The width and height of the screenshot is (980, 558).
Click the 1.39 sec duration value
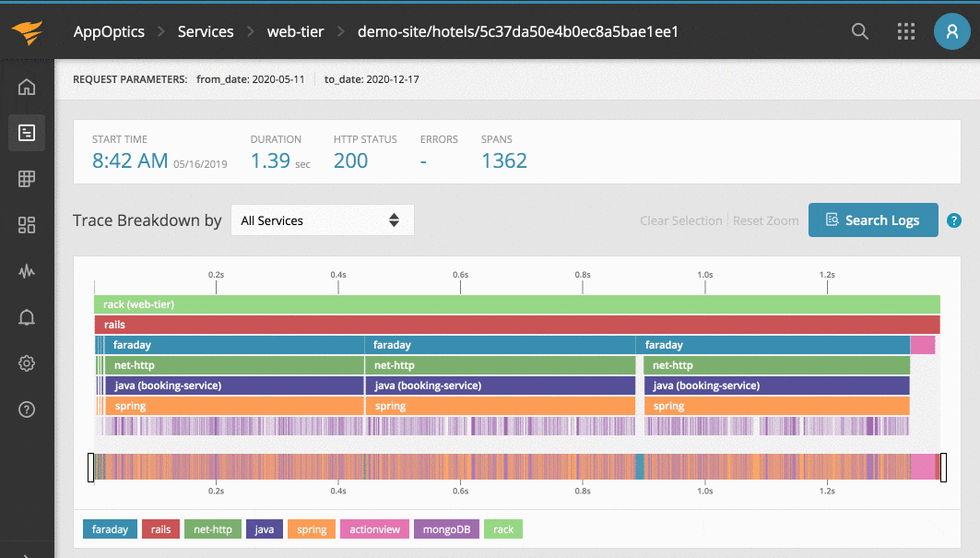(x=280, y=160)
